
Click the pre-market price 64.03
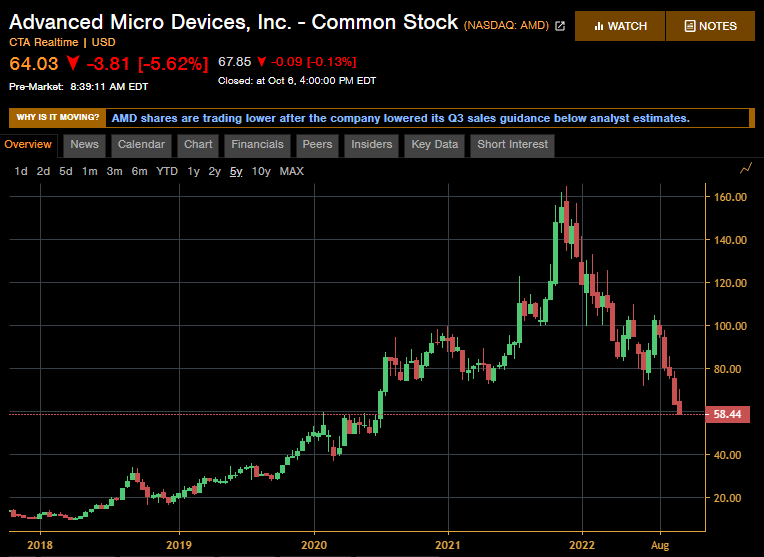[x=34, y=64]
